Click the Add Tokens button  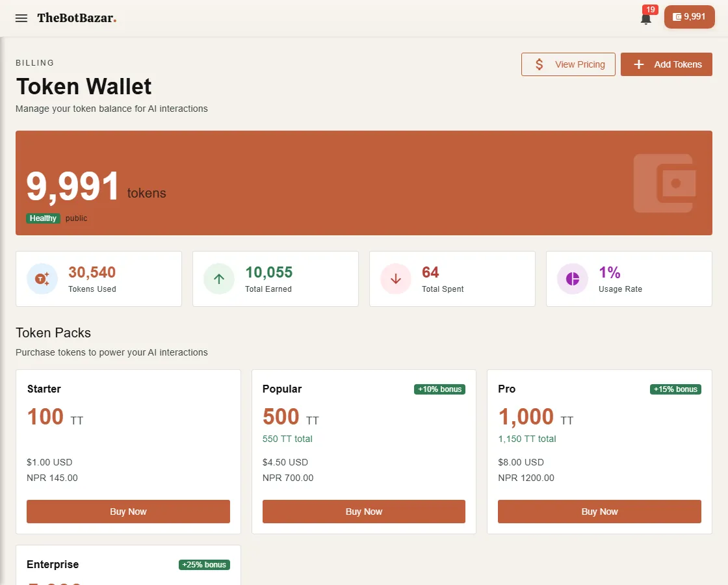666,64
